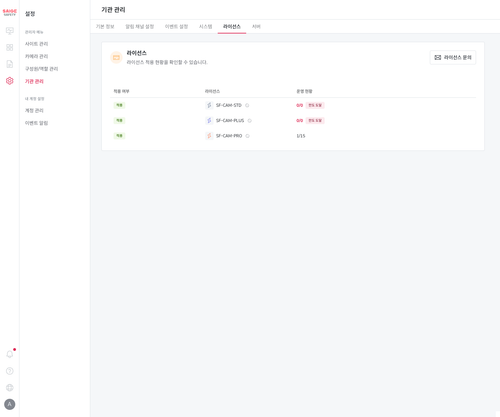This screenshot has width=500, height=417.
Task: Click the SF-CAM-PLUS license name
Action: 230,121
